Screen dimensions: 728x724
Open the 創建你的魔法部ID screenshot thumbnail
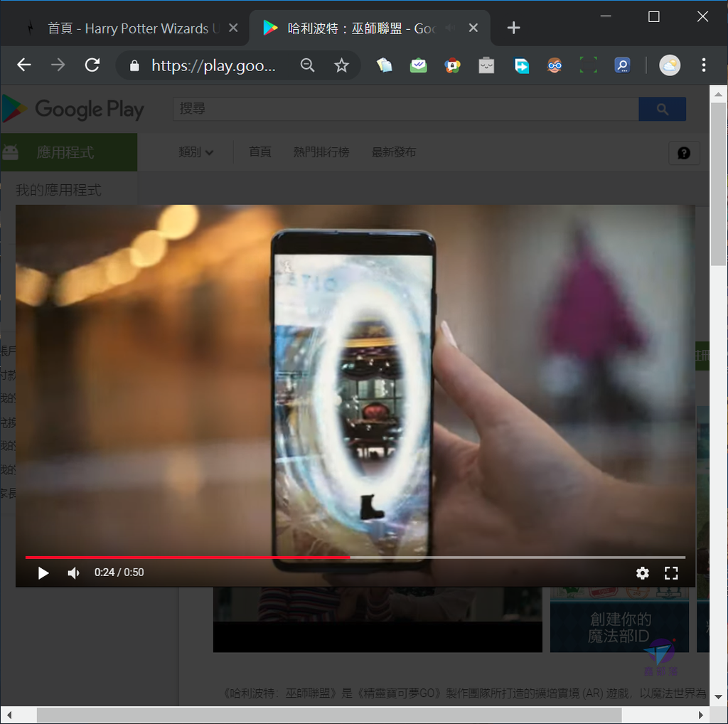pos(619,619)
